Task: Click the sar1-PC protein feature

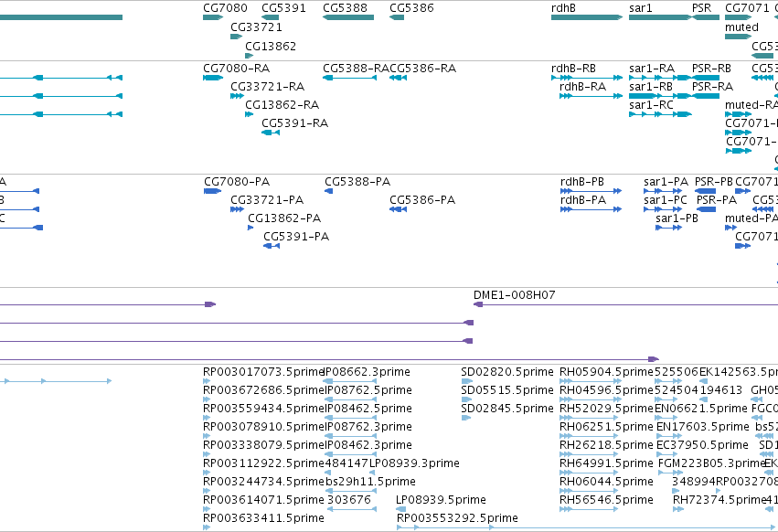Action: click(x=663, y=209)
